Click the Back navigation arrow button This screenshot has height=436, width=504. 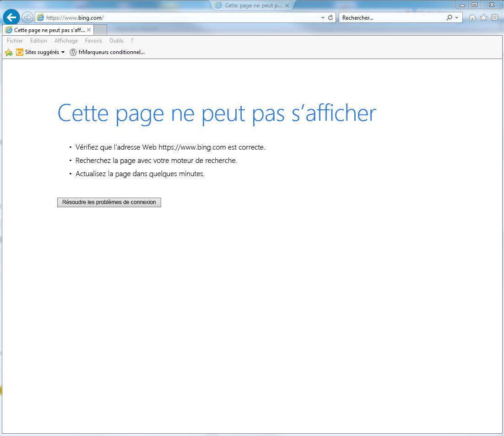[x=11, y=17]
